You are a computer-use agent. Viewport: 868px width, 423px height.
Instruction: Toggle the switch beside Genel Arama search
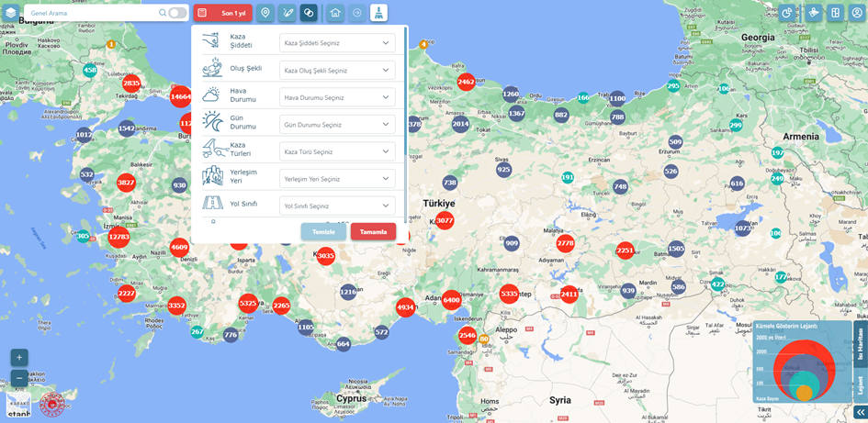177,13
